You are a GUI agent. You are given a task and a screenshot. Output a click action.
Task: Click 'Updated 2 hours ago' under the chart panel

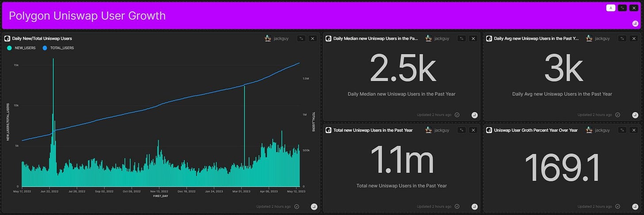tap(273, 207)
